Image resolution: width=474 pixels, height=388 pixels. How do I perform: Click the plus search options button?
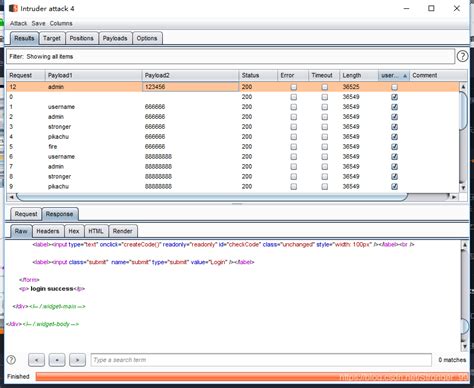pos(57,360)
